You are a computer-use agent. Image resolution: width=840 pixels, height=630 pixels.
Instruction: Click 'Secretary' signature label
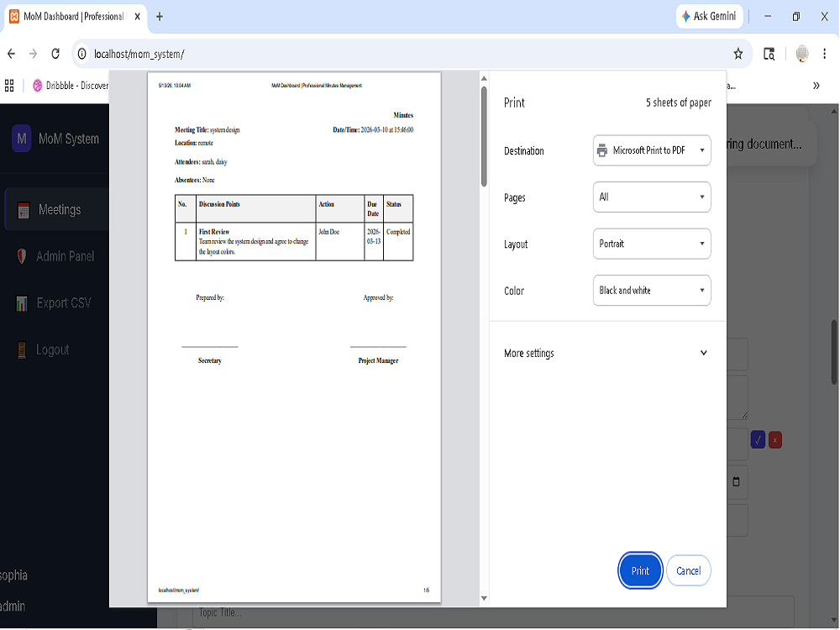coord(209,360)
